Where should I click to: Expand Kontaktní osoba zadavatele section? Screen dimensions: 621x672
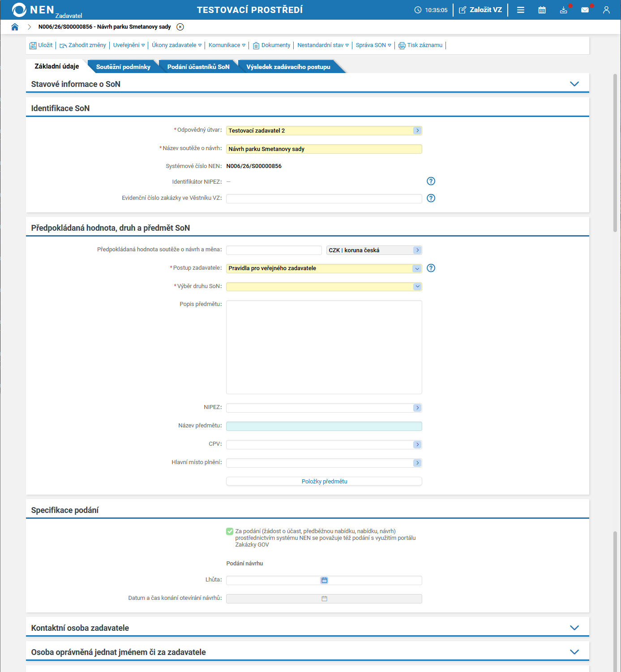click(574, 628)
